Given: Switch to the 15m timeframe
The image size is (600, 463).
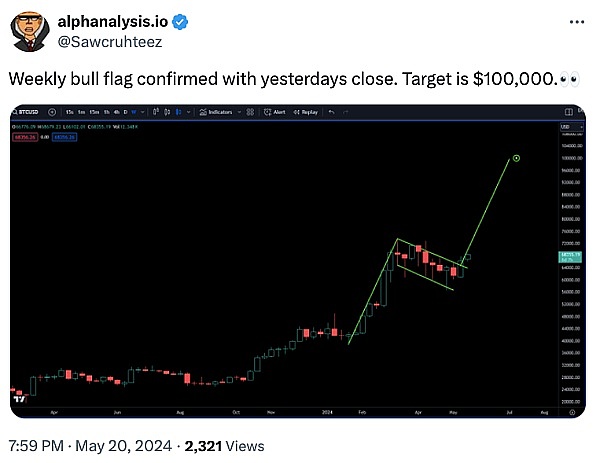Looking at the screenshot, I should (x=93, y=112).
